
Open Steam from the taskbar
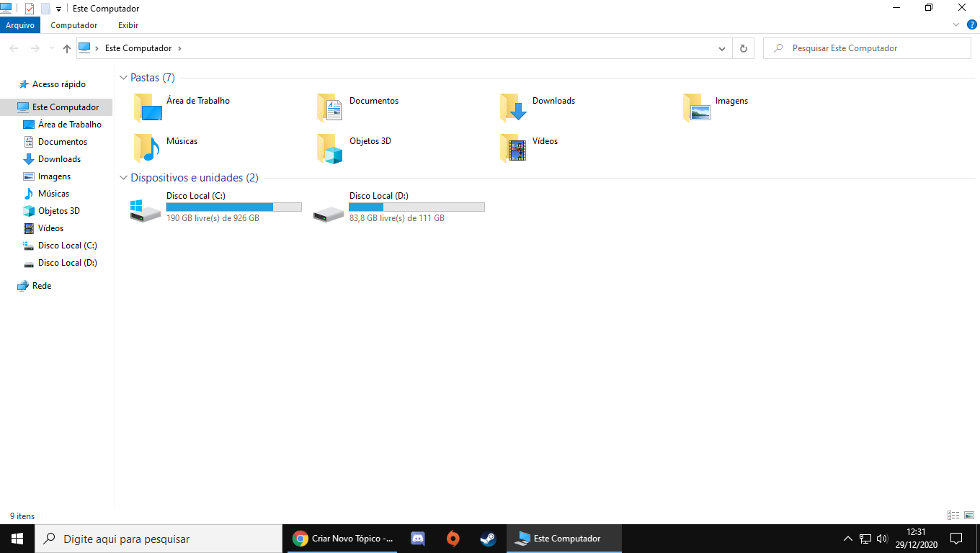coord(488,539)
